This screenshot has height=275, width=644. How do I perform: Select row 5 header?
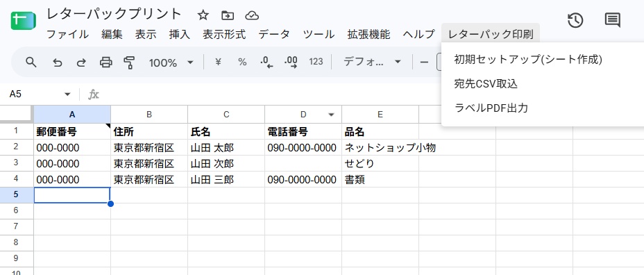(17, 195)
